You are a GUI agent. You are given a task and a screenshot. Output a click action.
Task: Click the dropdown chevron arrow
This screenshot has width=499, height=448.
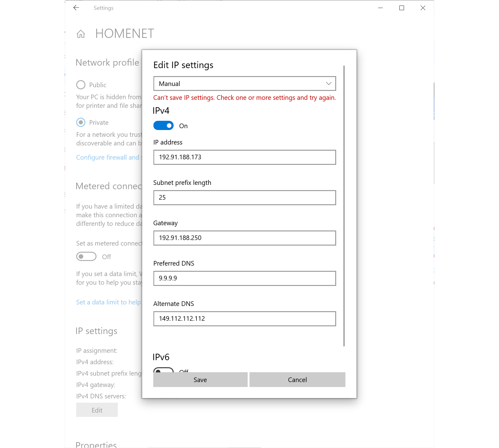pyautogui.click(x=328, y=83)
